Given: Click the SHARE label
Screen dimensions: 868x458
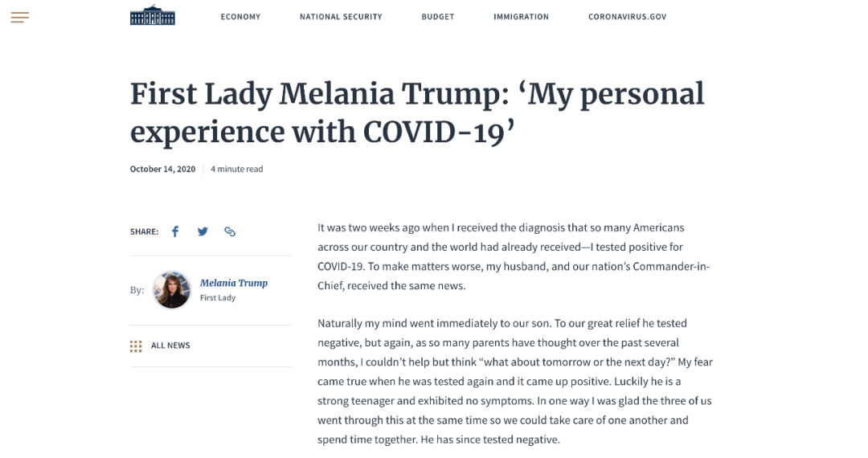Looking at the screenshot, I should 144,231.
